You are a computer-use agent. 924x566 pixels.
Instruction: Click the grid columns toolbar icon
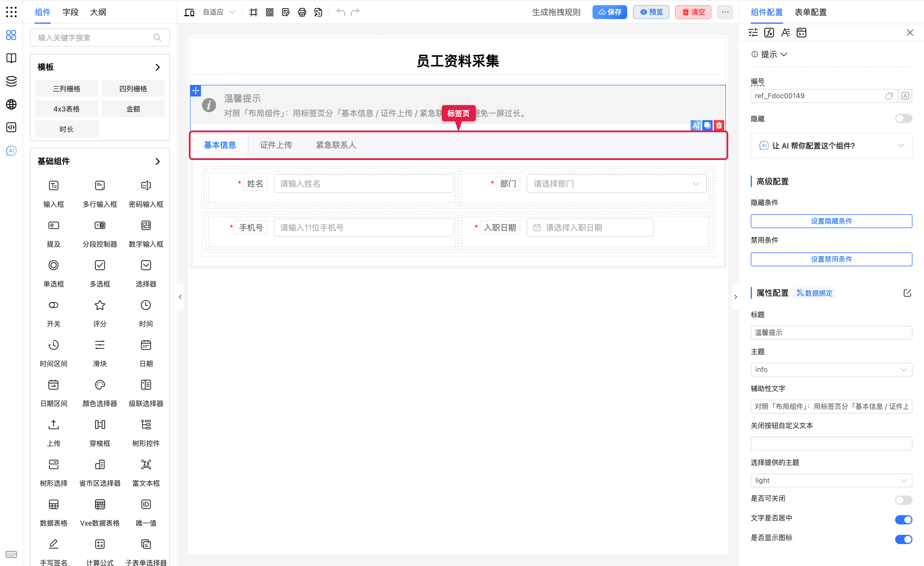coord(270,12)
